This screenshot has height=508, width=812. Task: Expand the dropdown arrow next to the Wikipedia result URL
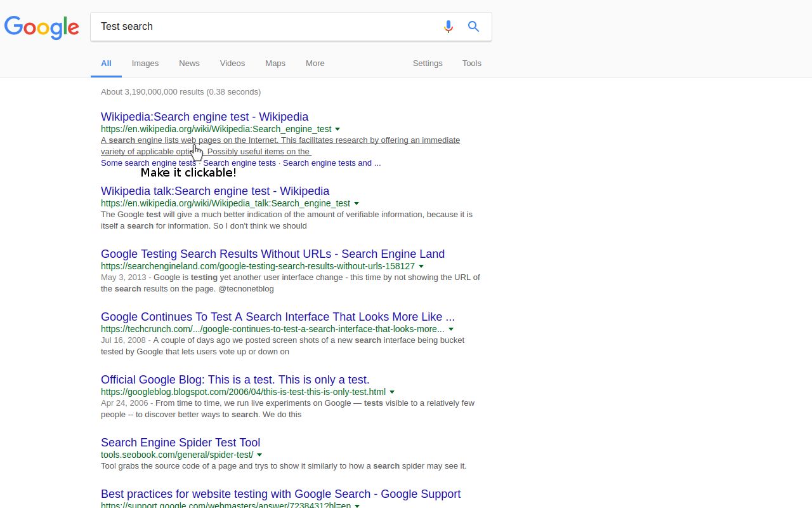337,129
